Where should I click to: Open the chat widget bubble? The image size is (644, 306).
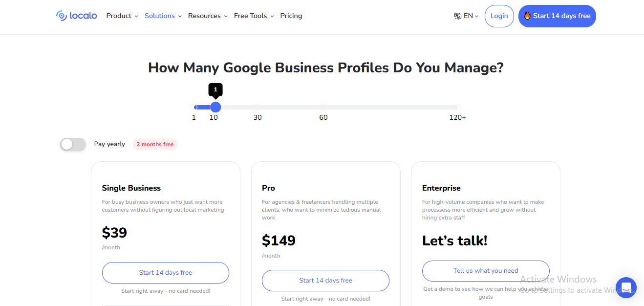click(626, 288)
